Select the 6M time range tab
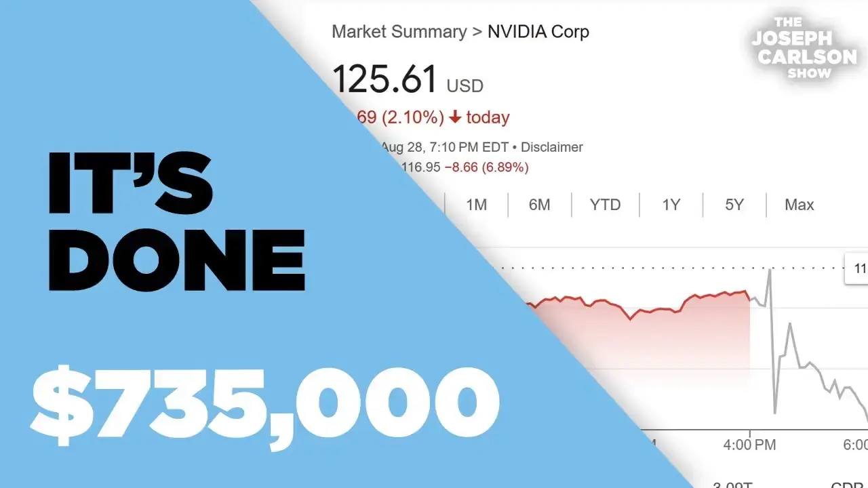The height and width of the screenshot is (488, 868). point(539,205)
